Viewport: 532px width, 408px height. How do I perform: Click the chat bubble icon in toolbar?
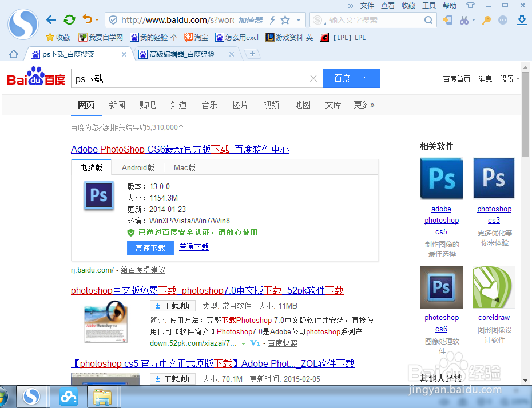(503, 20)
